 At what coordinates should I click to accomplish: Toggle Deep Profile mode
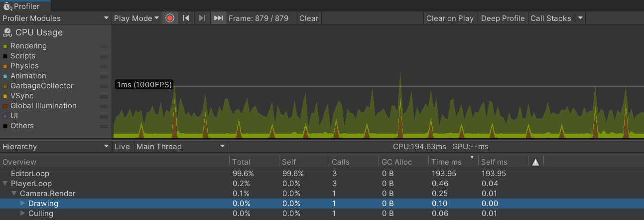503,18
